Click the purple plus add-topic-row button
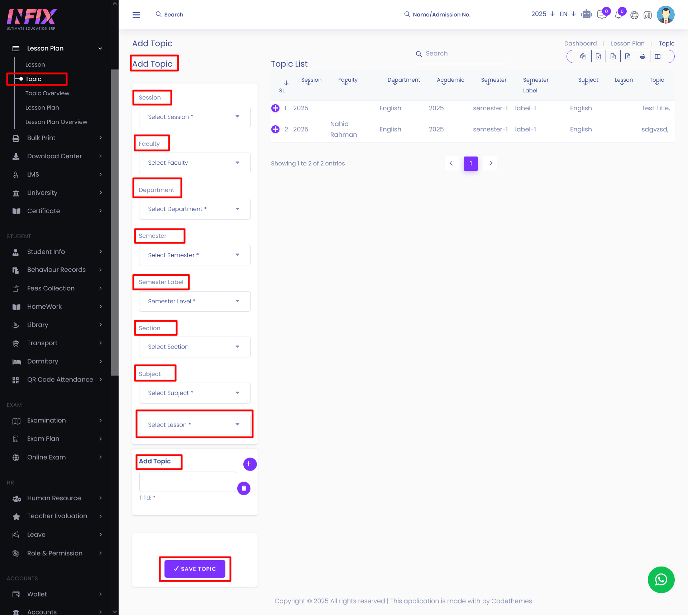Image resolution: width=688 pixels, height=616 pixels. (x=250, y=464)
